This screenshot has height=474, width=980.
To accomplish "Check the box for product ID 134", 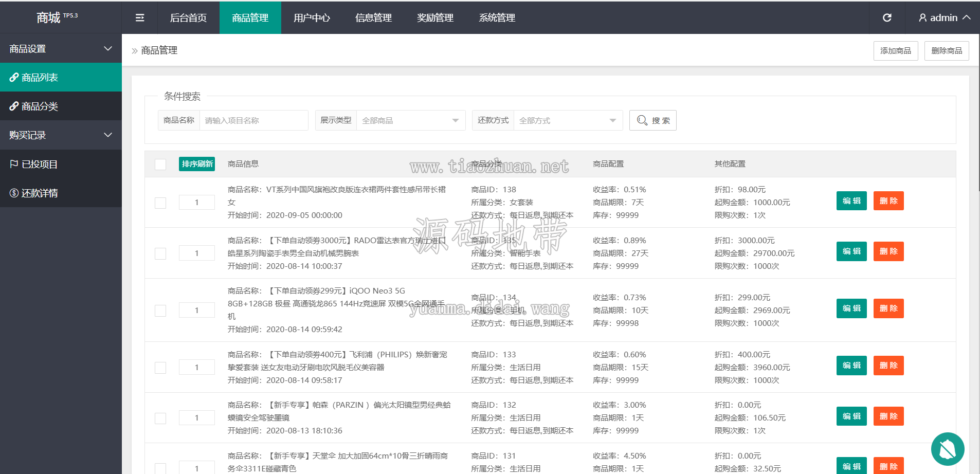I will [160, 311].
